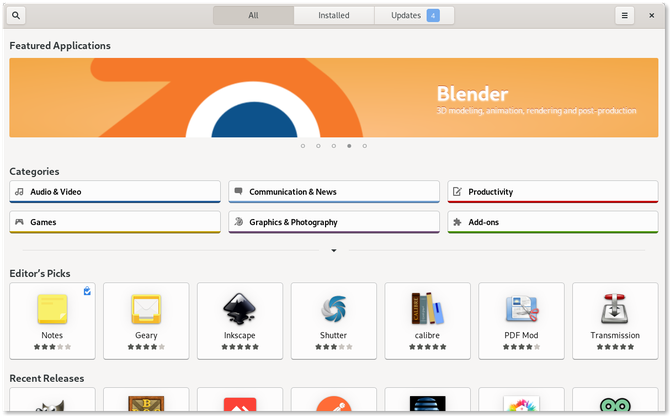Click the Geary app name label
Viewport: 670px width, 416px height.
tap(146, 335)
